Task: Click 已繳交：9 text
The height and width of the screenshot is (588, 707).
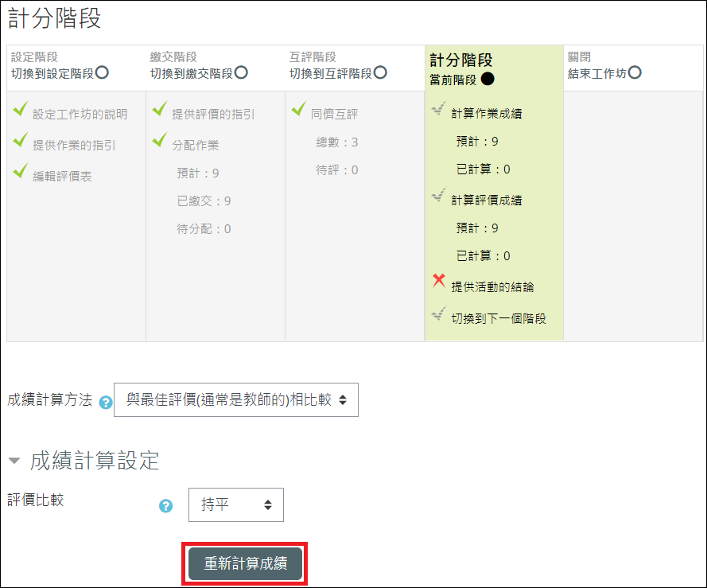Action: [204, 201]
